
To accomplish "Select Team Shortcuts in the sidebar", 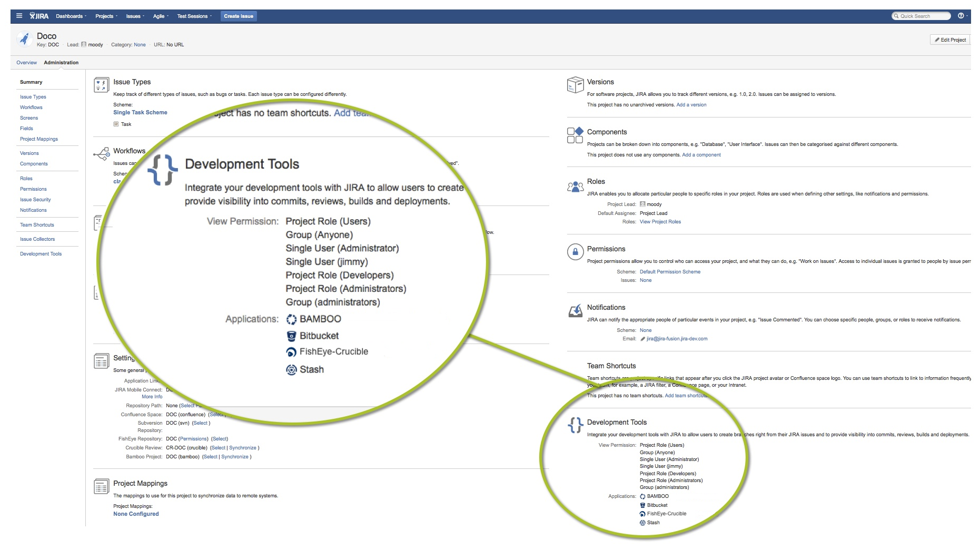I will click(37, 225).
